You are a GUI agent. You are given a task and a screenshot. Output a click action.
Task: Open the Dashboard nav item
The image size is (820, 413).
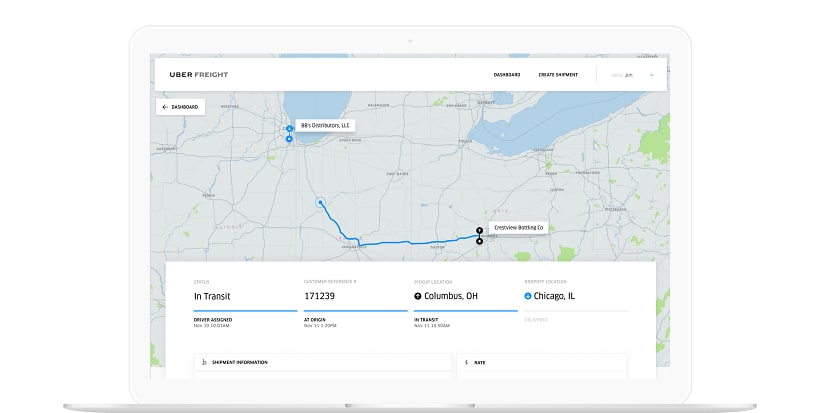(x=507, y=75)
